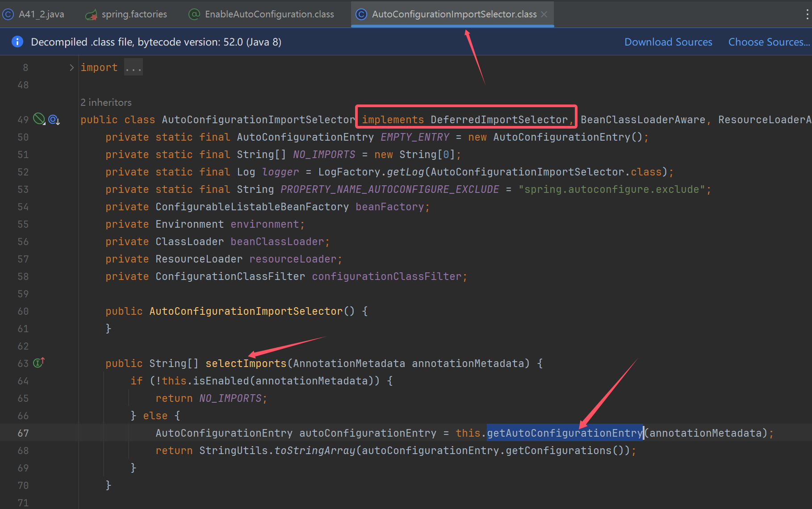Open the editor tabs more options menu
The height and width of the screenshot is (509, 812).
807,14
